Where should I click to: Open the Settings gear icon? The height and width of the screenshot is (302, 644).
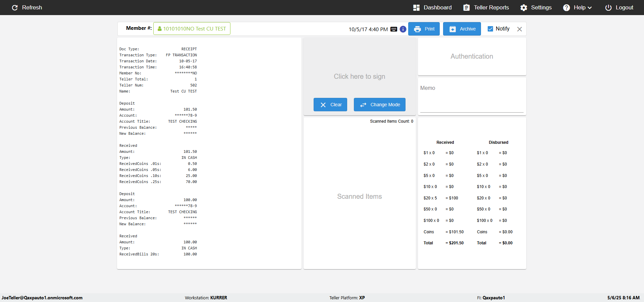(x=524, y=7)
